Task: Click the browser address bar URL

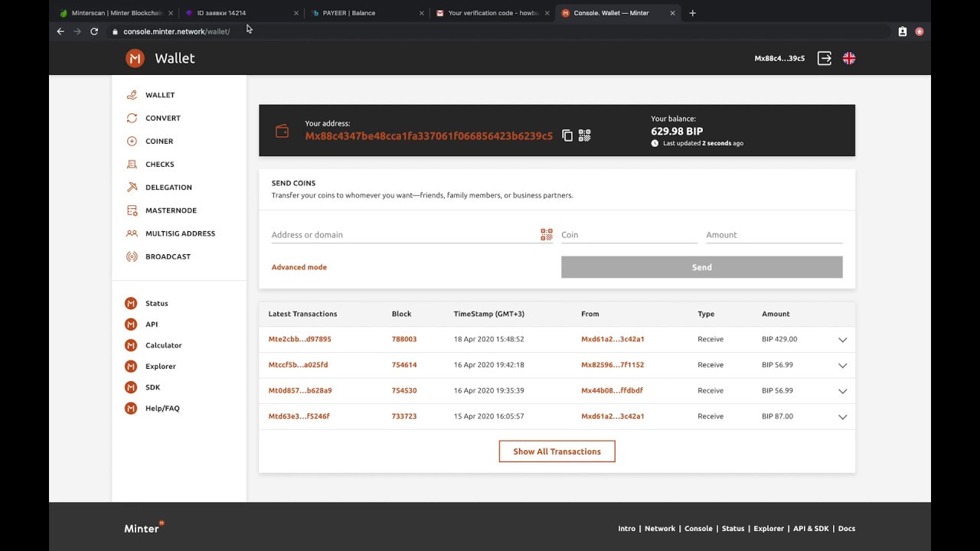Action: [177, 31]
